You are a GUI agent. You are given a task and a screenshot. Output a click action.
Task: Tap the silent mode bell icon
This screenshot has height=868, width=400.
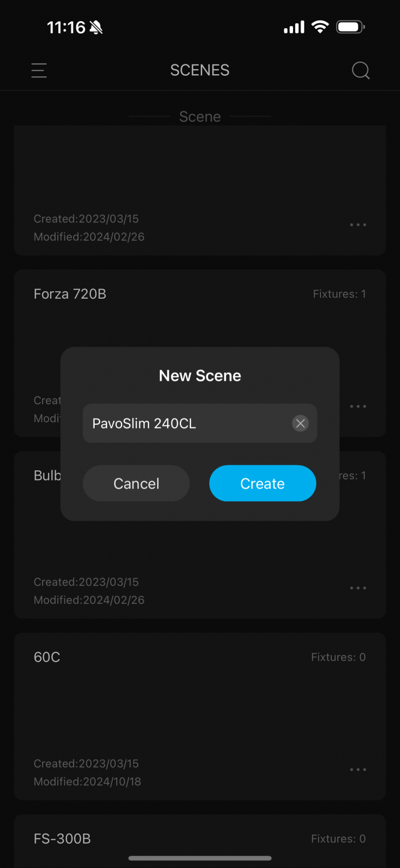point(96,27)
